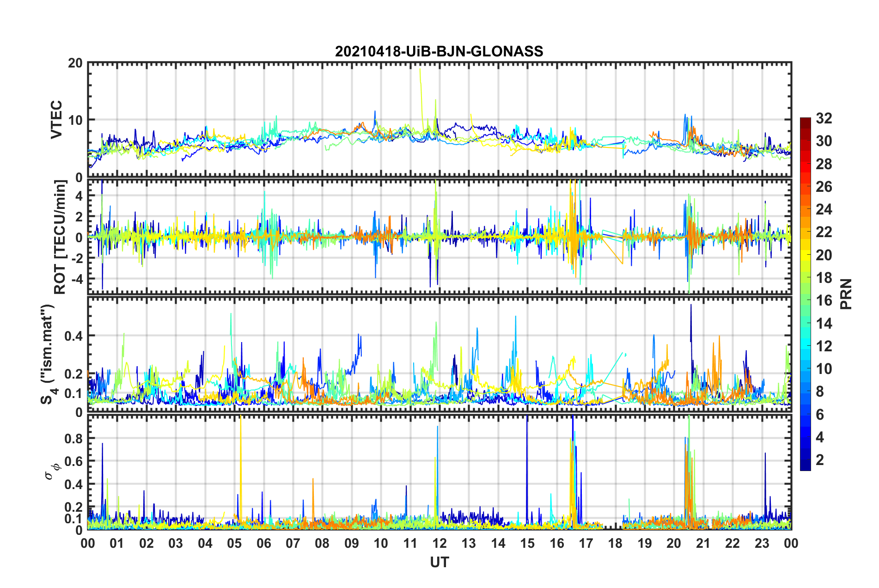
Task: Click x-axis hour tick 08
Action: 322,543
